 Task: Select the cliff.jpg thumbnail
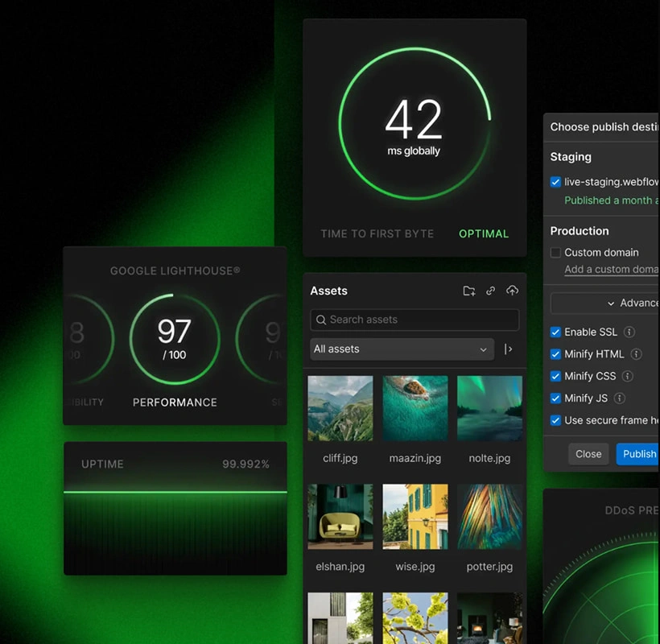tap(340, 408)
